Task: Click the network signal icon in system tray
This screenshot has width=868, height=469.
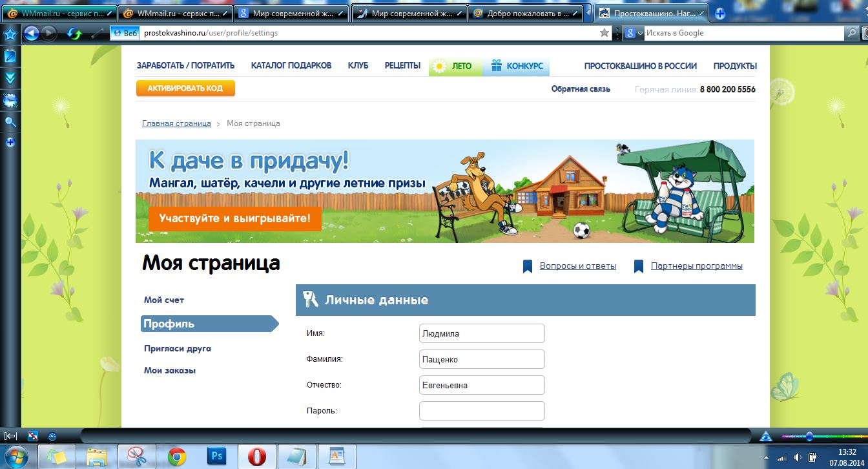Action: pyautogui.click(x=782, y=457)
